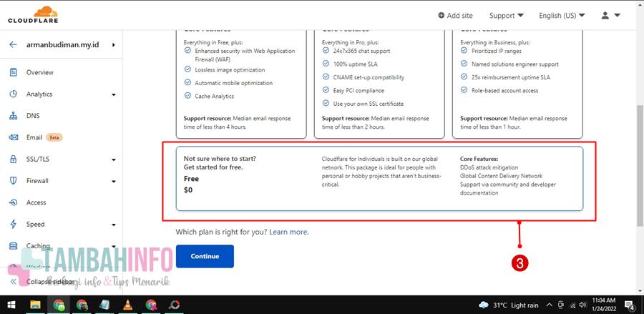
Task: Open the Overview sidebar icon
Action: (13, 72)
